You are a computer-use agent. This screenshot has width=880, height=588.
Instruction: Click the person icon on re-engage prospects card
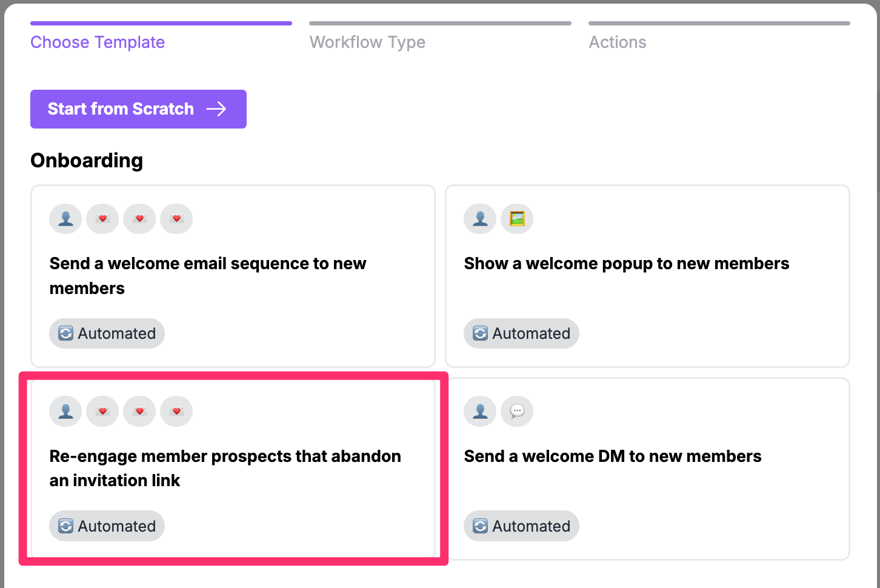tap(65, 411)
